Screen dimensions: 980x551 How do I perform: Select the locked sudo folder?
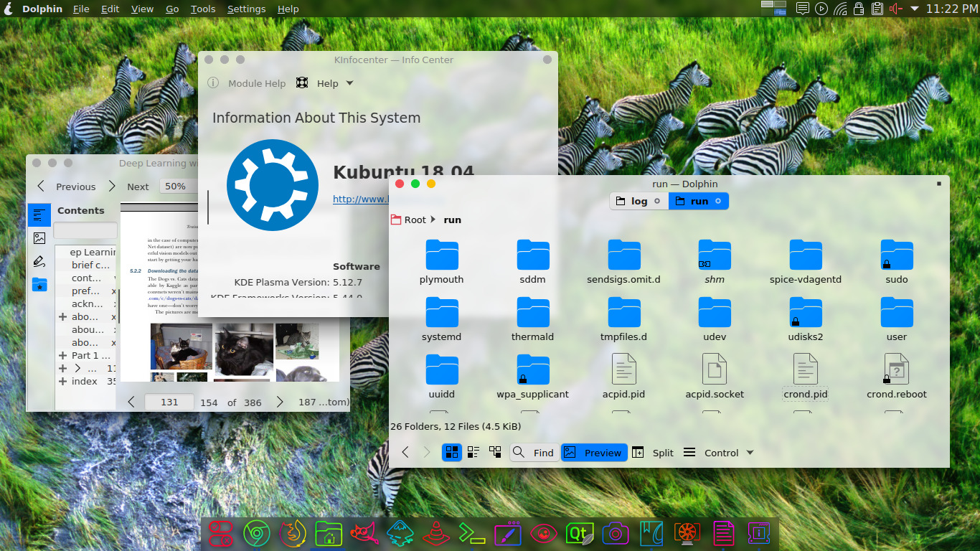897,263
